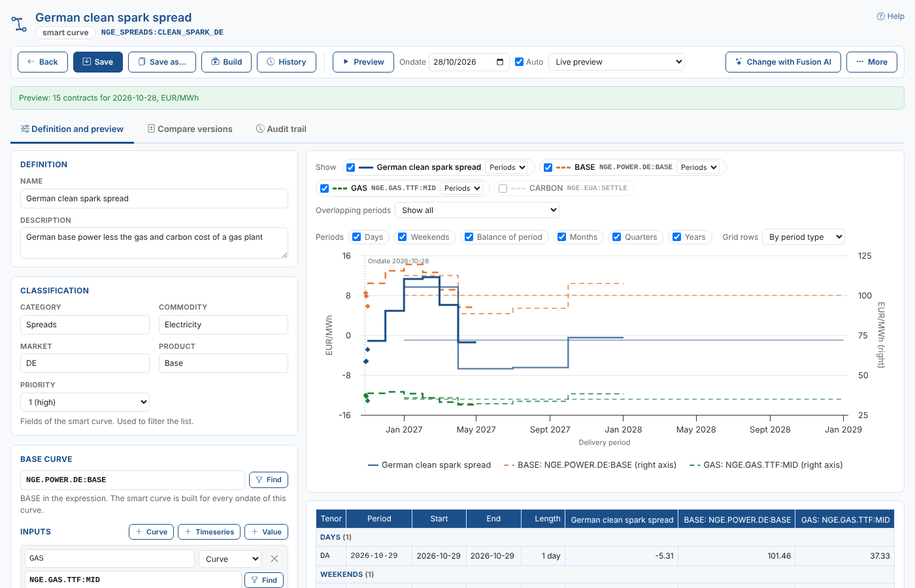This screenshot has width=915, height=588.
Task: Click the Audit trail clock icon
Action: tap(260, 129)
